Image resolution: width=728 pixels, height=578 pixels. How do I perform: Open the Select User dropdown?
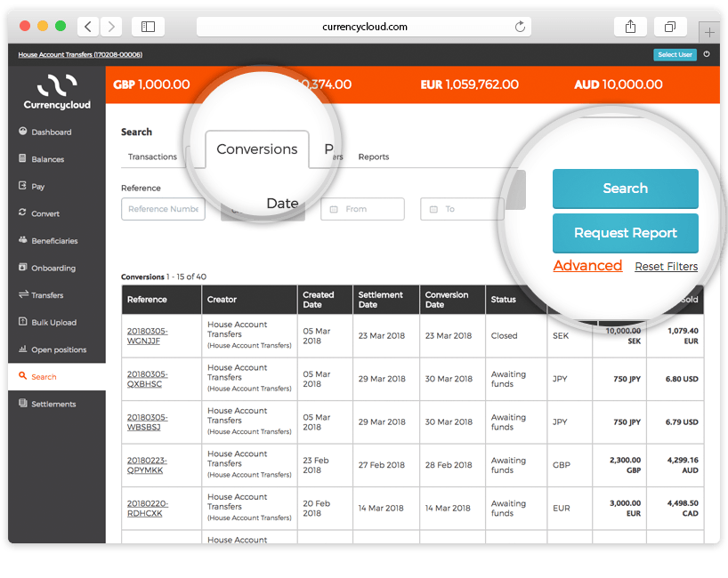(x=675, y=54)
